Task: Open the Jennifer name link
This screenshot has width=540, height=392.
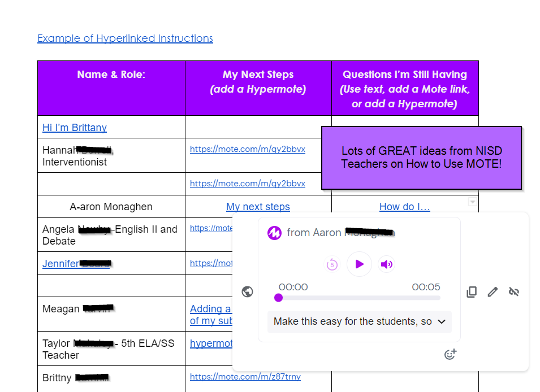Action: (x=76, y=264)
